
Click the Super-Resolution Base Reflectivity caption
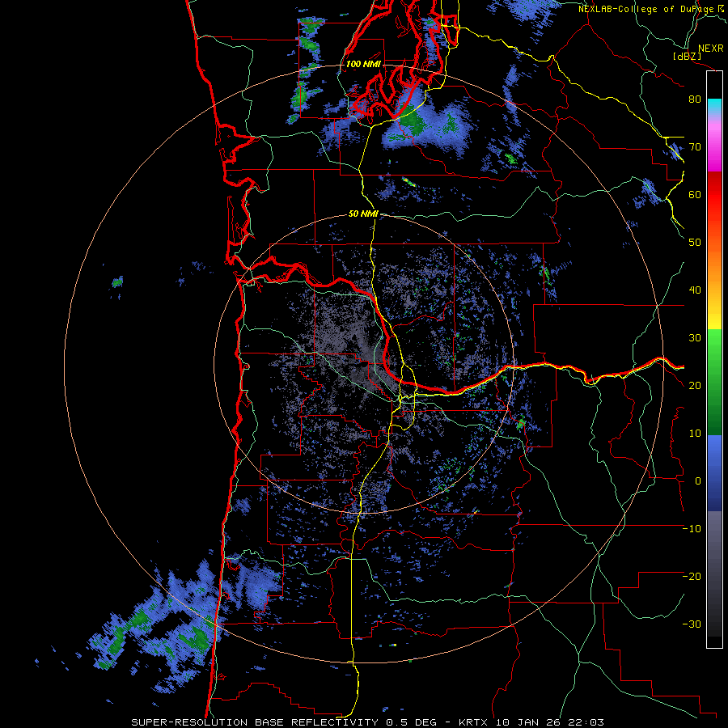[368, 722]
